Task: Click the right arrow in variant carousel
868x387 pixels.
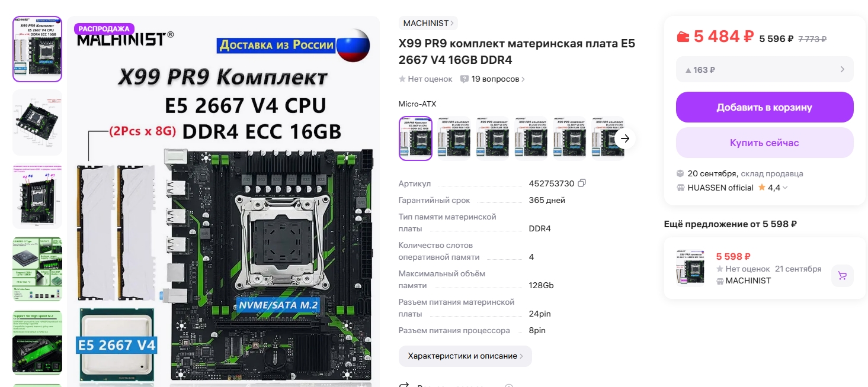Action: click(x=625, y=139)
